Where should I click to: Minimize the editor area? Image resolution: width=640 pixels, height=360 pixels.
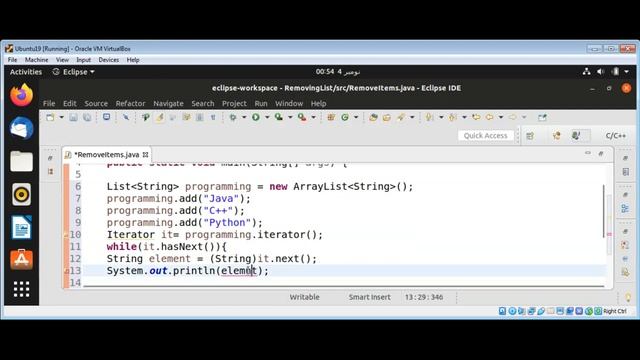tap(588, 153)
